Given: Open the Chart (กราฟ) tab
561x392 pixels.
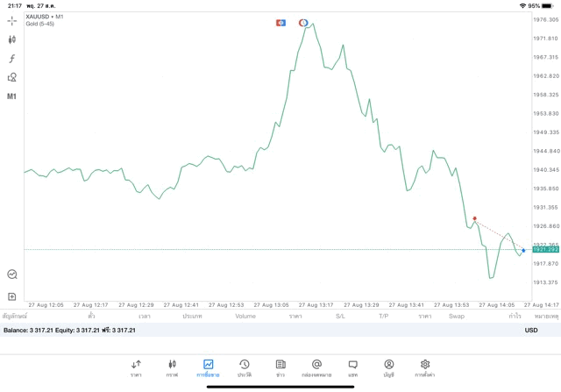Looking at the screenshot, I should click(x=172, y=367).
